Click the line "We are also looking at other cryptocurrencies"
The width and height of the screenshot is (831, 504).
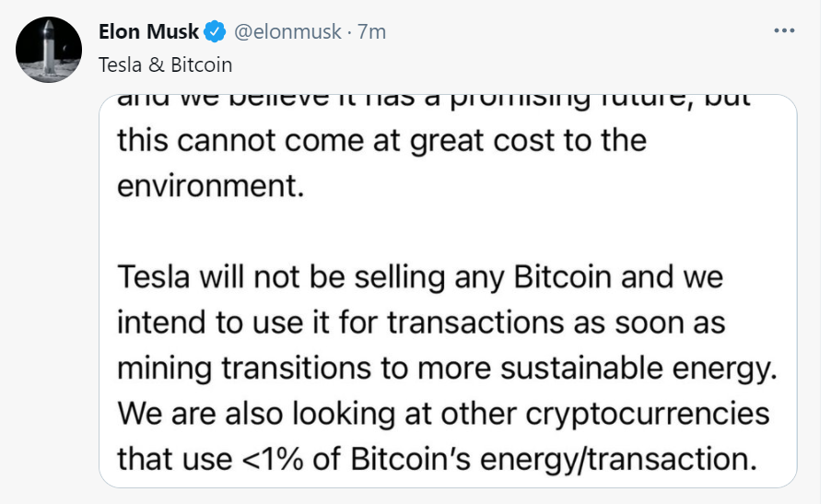click(443, 412)
